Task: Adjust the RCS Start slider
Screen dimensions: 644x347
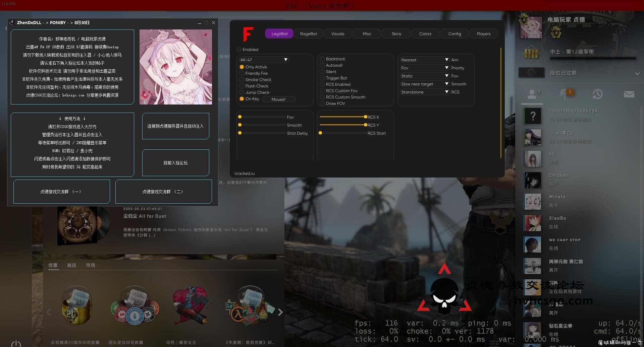Action: [x=343, y=133]
